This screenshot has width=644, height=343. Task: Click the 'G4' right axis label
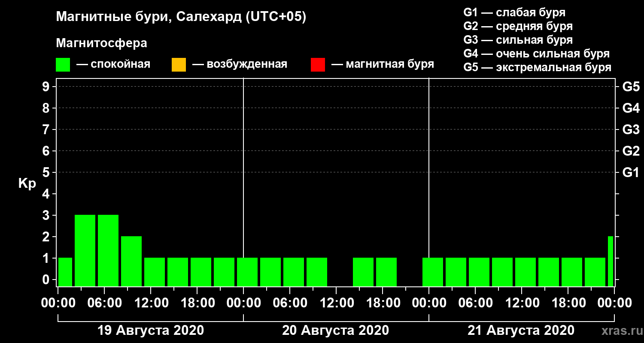631,108
